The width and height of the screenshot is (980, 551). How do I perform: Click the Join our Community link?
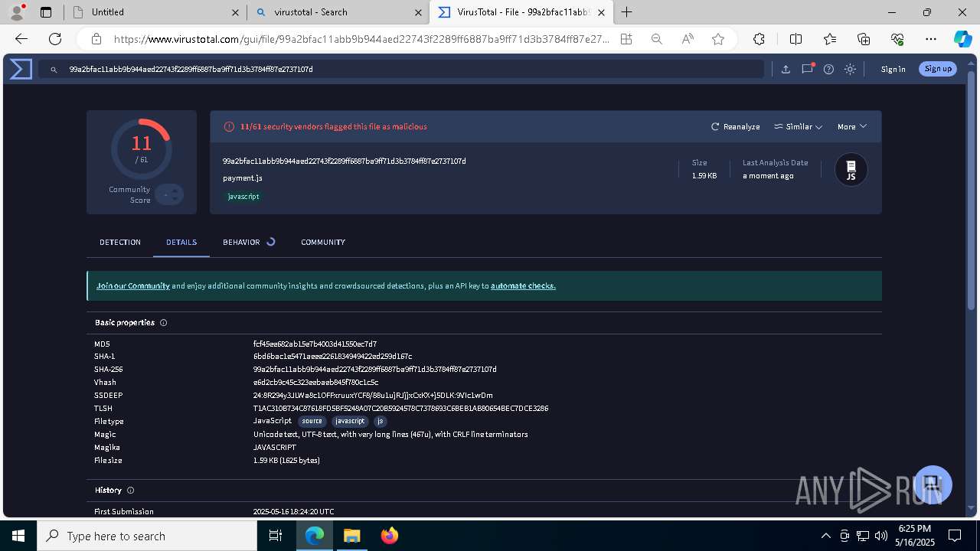(x=133, y=285)
